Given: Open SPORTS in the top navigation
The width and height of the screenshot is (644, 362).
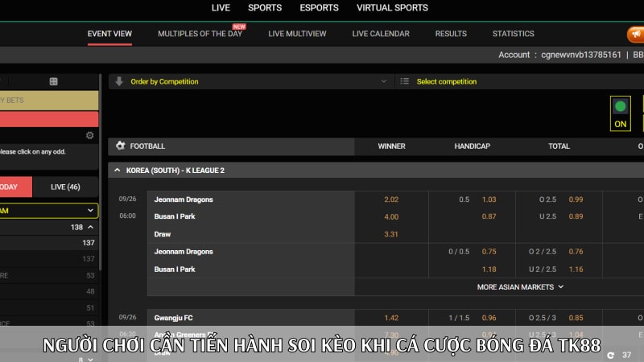Looking at the screenshot, I should 265,8.
